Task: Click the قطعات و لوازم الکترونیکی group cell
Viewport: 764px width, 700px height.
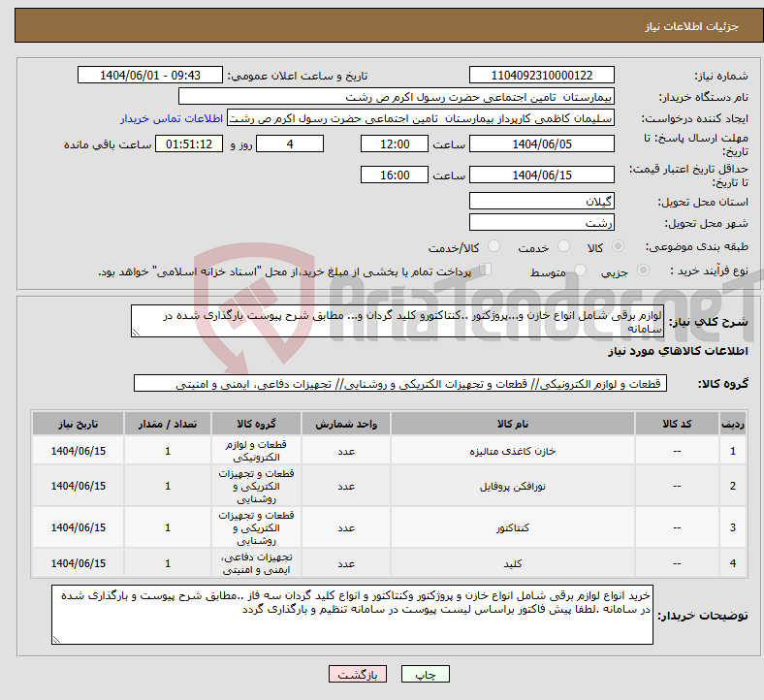Action: pos(256,451)
